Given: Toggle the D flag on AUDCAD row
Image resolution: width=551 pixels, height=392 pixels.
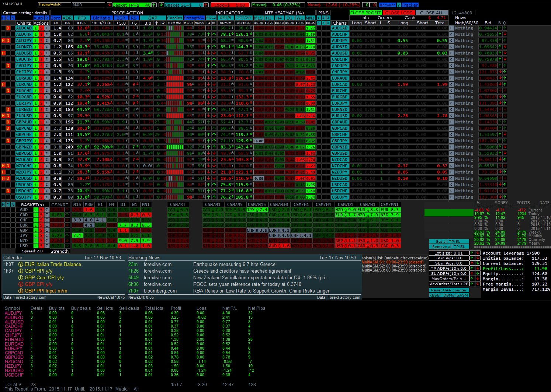Looking at the screenshot, I should point(8,28).
